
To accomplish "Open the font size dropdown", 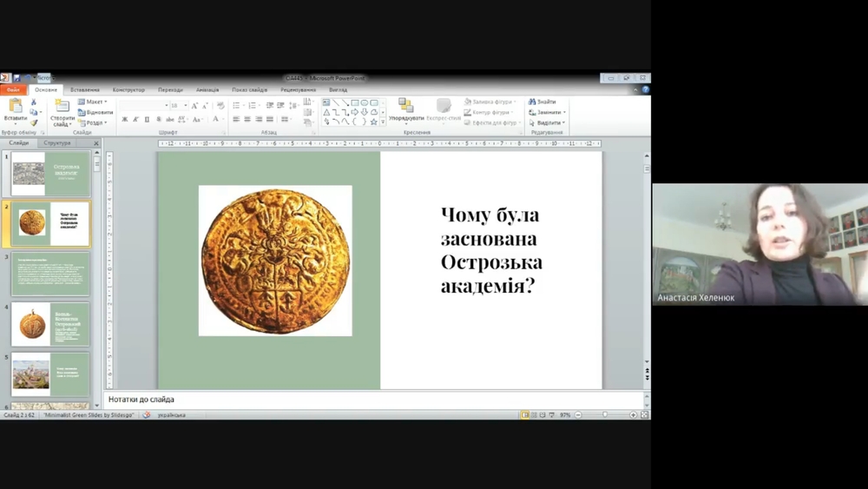I will pyautogui.click(x=185, y=105).
